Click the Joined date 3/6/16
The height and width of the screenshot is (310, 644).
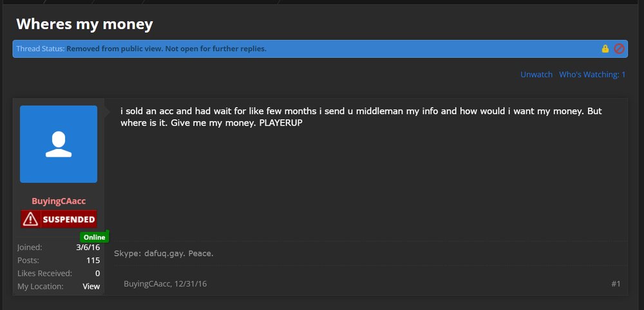88,247
